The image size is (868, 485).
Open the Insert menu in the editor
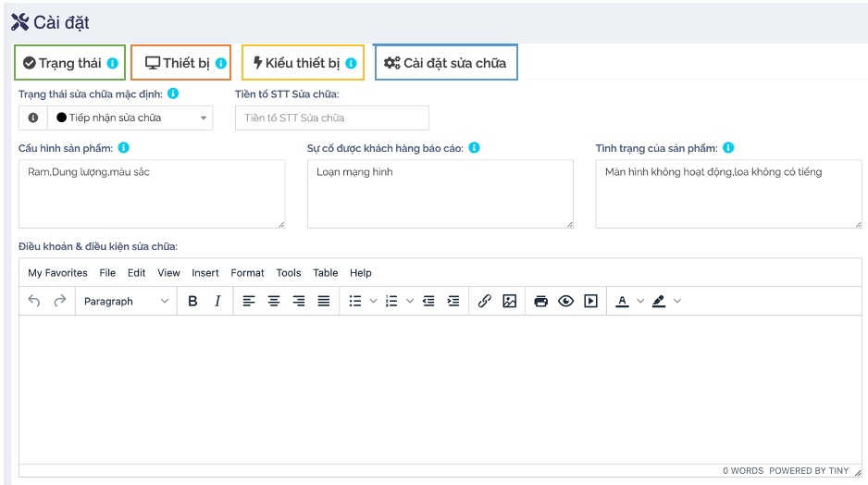[x=205, y=273]
